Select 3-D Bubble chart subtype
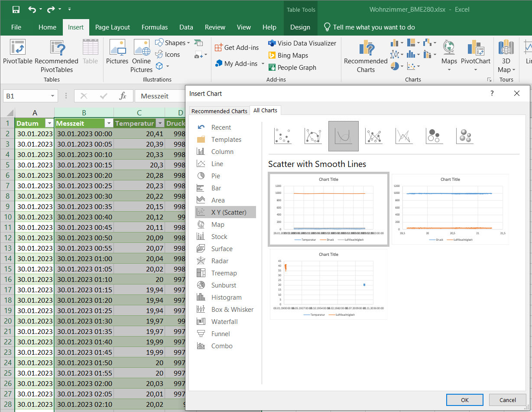 [x=465, y=136]
